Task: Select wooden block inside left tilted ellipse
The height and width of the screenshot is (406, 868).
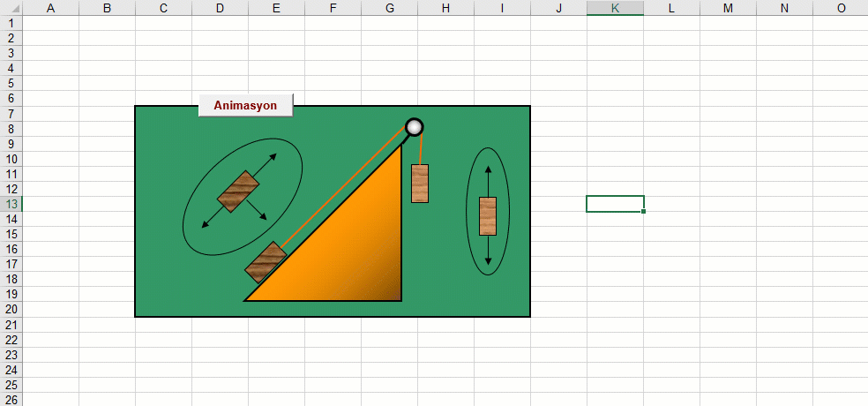Action: click(238, 192)
